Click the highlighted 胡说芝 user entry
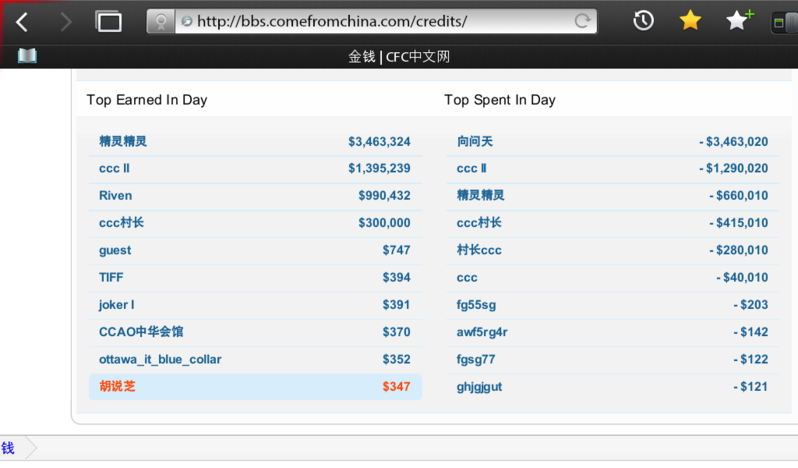The height and width of the screenshot is (468, 798). point(117,386)
